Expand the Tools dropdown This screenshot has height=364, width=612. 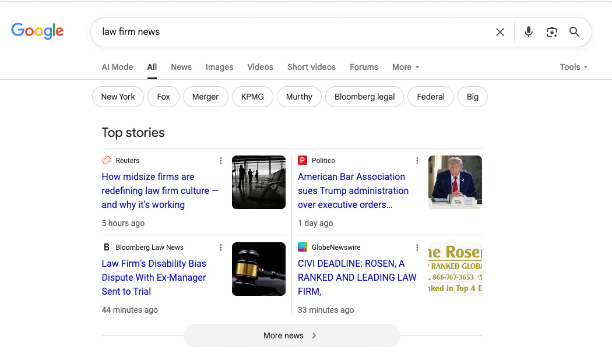[x=573, y=67]
